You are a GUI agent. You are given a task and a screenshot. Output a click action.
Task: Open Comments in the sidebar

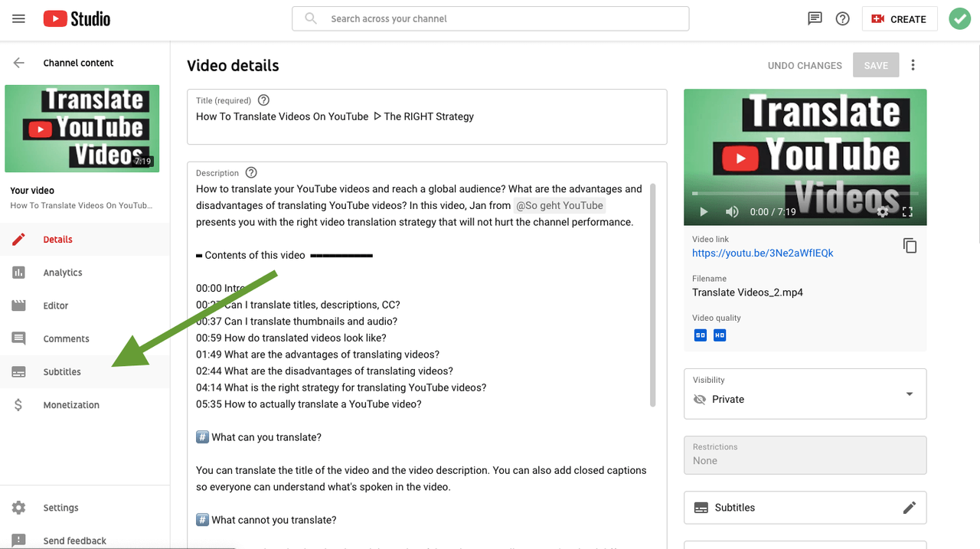tap(85, 338)
